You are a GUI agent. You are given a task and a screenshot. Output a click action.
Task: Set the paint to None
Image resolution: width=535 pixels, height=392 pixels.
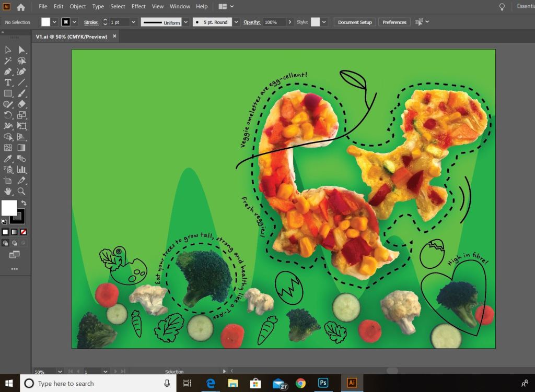(24, 232)
